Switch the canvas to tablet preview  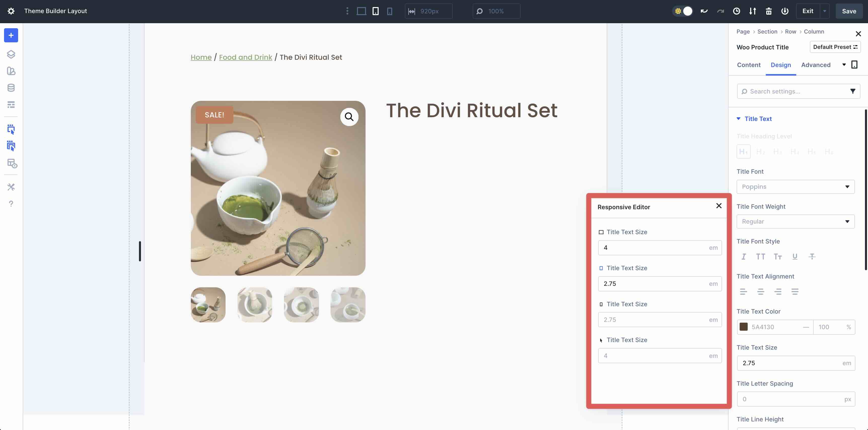pyautogui.click(x=376, y=11)
